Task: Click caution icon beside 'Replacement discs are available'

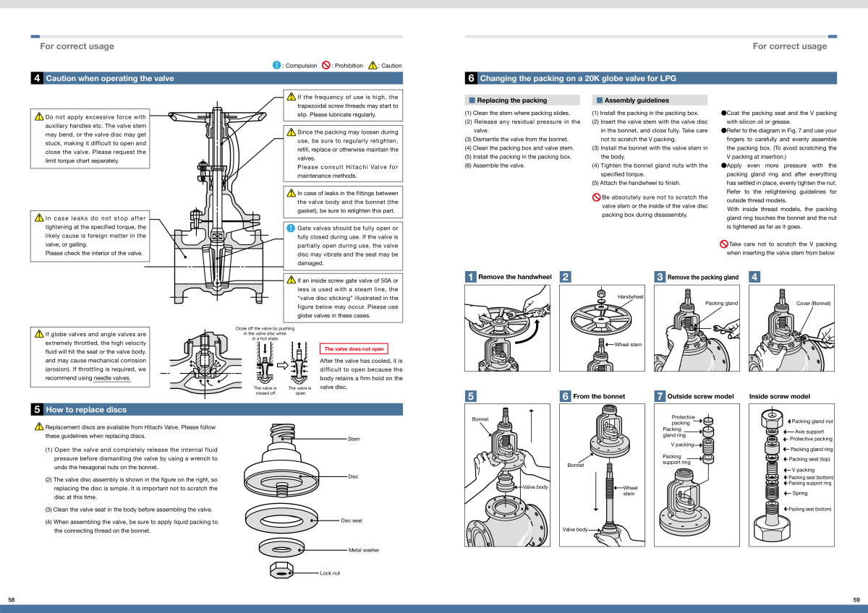Action: [x=39, y=426]
